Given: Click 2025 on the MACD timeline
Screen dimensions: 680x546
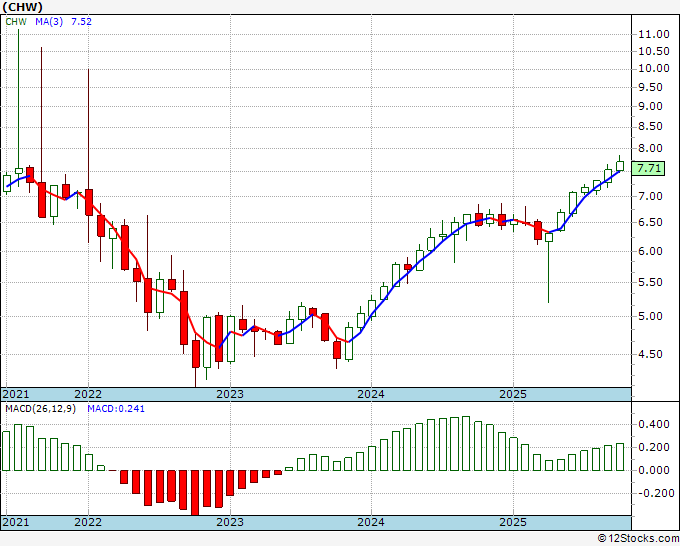Looking at the screenshot, I should (513, 522).
